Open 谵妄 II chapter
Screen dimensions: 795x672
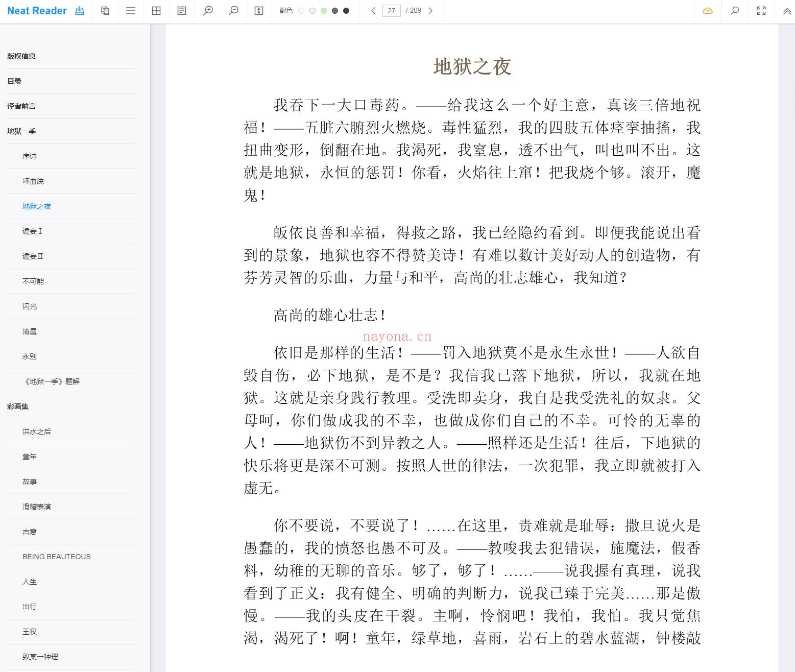tap(33, 256)
